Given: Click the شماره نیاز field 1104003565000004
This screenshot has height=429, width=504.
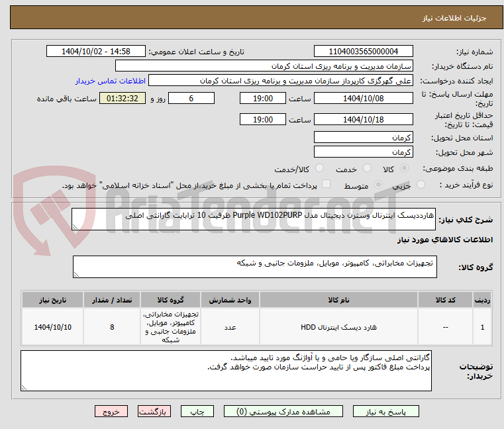Looking at the screenshot, I should tap(363, 52).
